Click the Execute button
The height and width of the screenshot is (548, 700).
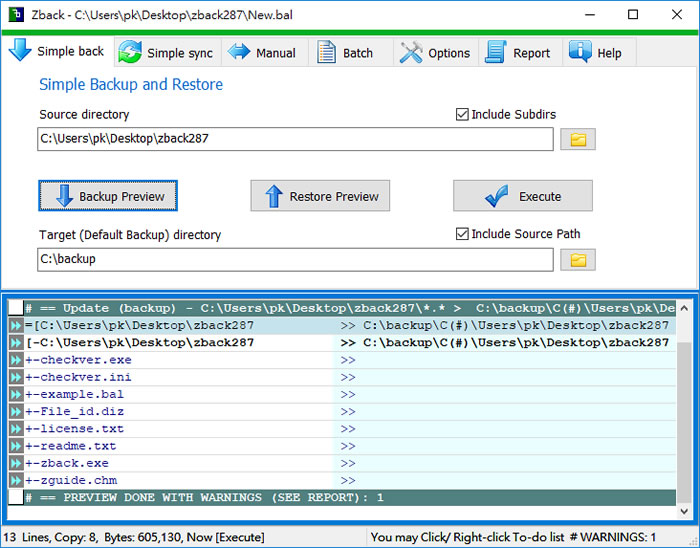click(x=523, y=196)
